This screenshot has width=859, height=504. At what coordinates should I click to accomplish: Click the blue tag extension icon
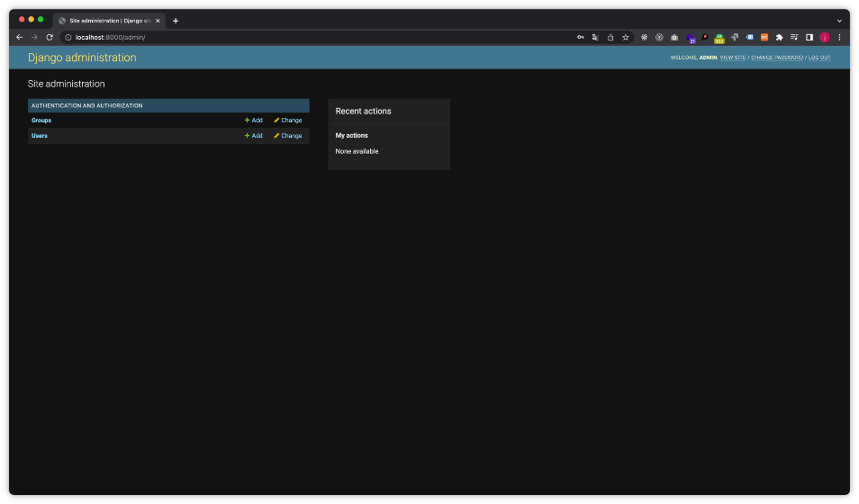click(749, 37)
